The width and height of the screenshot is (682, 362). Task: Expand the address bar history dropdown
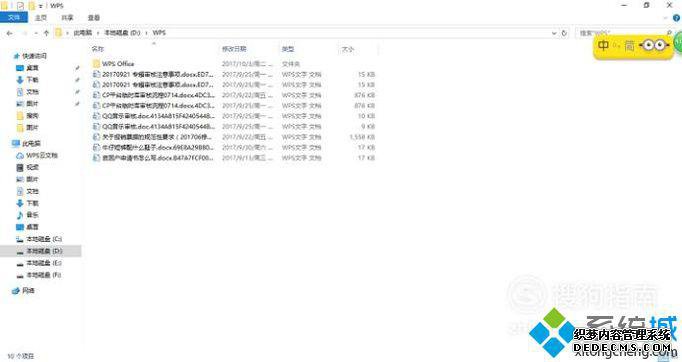coord(554,33)
